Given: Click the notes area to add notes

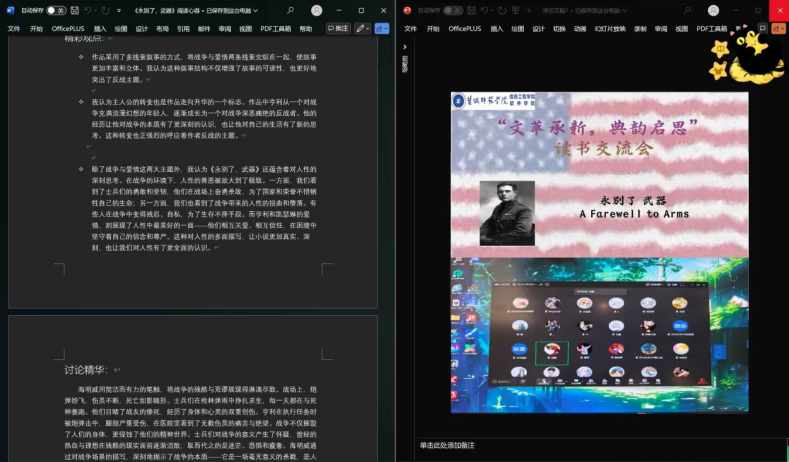Looking at the screenshot, I should (460, 445).
